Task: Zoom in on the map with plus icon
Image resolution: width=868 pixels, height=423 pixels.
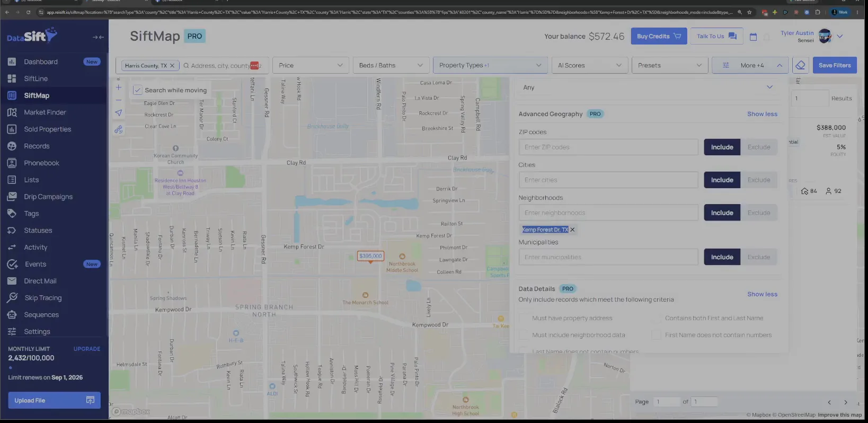Action: [119, 87]
